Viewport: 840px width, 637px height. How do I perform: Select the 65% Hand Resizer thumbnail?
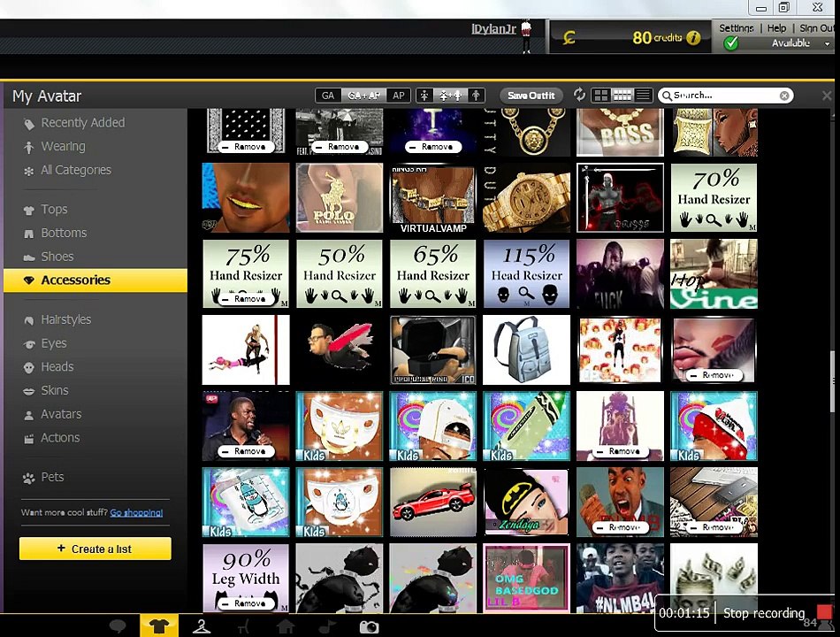coord(433,273)
